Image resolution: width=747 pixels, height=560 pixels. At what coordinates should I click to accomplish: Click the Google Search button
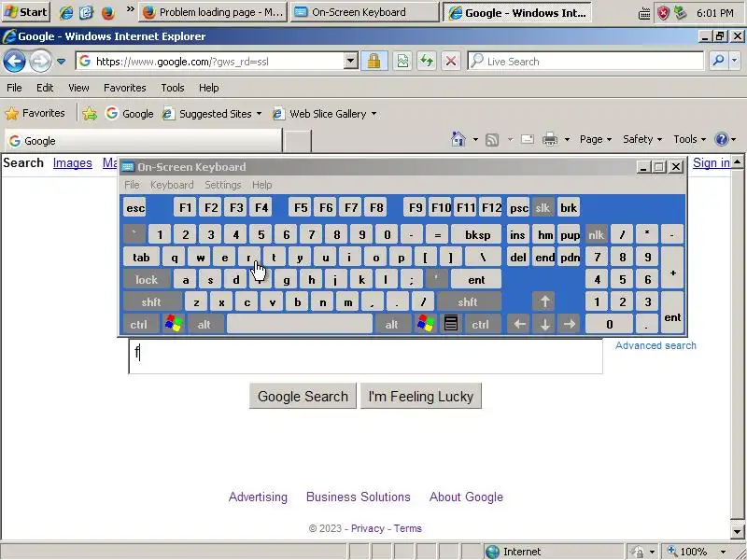click(303, 396)
